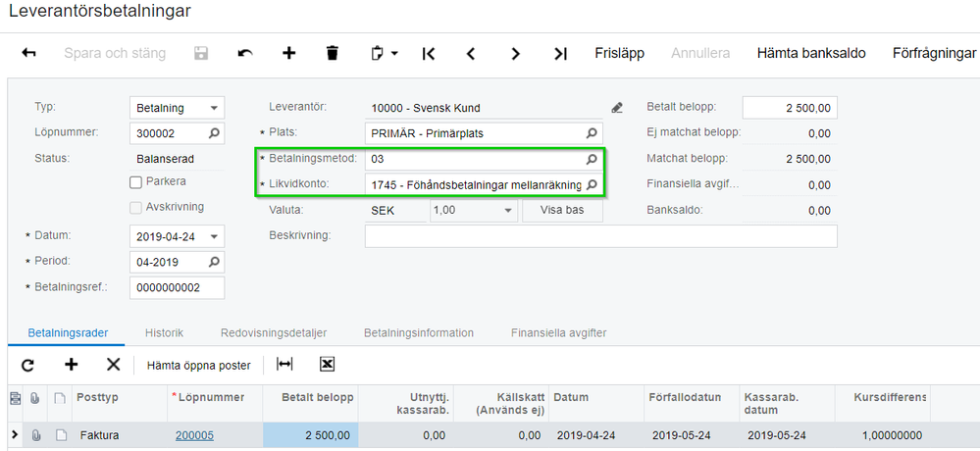Viewport: 980px width, 451px height.
Task: Sort by the Posttyp column header
Action: (x=120, y=404)
